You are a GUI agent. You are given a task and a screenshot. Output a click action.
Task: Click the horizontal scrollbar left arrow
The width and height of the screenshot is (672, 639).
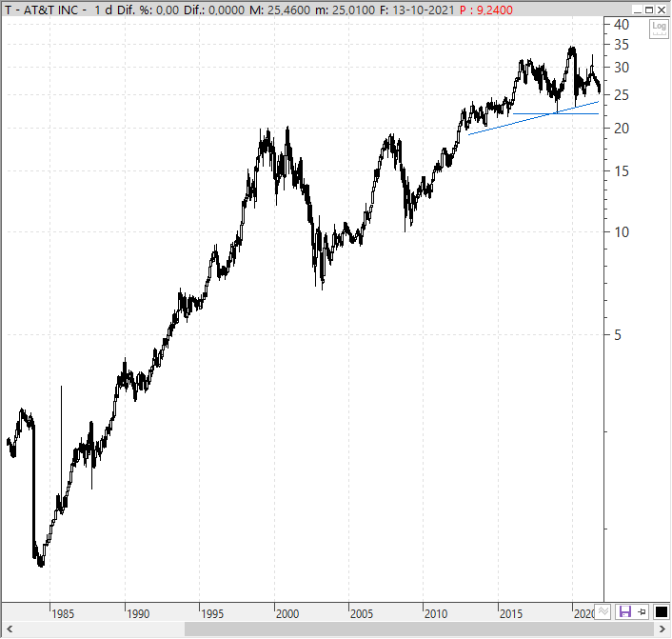(9, 629)
